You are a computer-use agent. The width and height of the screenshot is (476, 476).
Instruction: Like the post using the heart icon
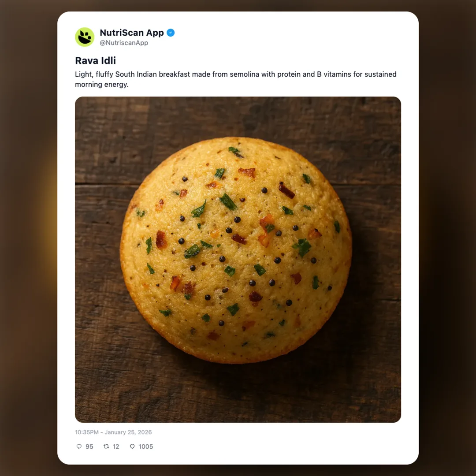132,446
